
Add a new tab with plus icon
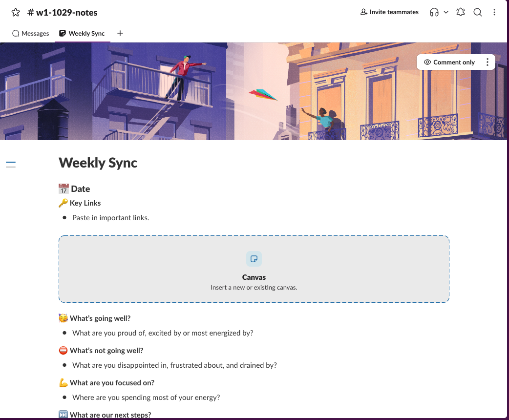pyautogui.click(x=120, y=33)
